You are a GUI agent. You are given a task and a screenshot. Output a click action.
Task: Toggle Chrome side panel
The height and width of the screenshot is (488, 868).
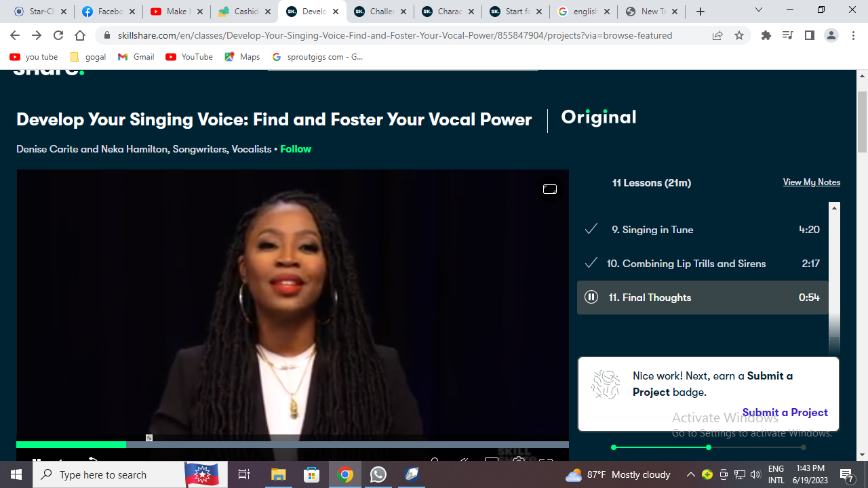point(809,35)
